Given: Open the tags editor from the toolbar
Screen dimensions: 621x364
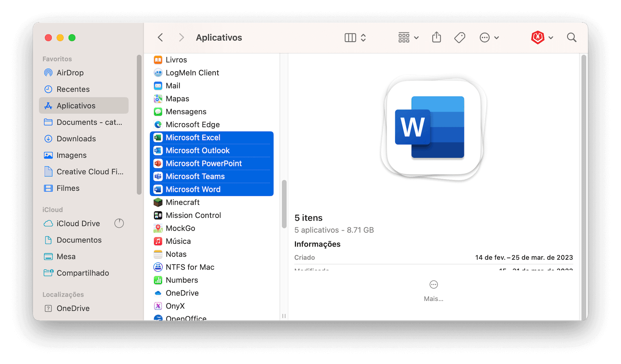Looking at the screenshot, I should [x=460, y=37].
